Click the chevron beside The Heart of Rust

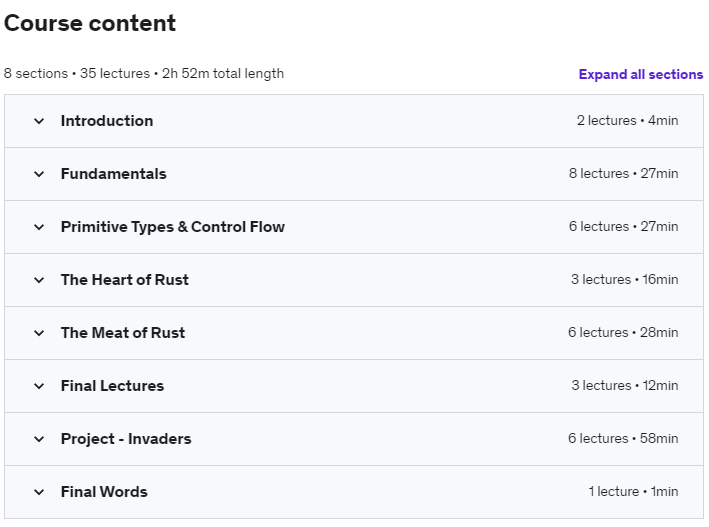(39, 280)
